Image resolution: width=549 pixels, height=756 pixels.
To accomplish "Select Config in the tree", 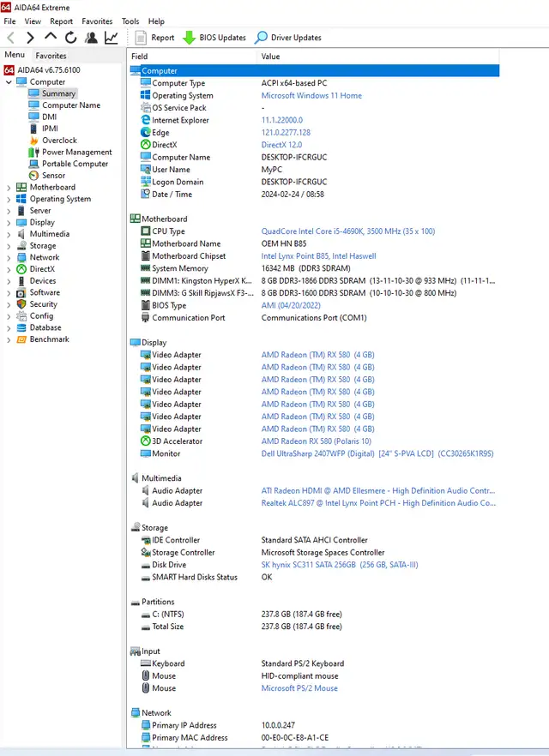I will (41, 315).
